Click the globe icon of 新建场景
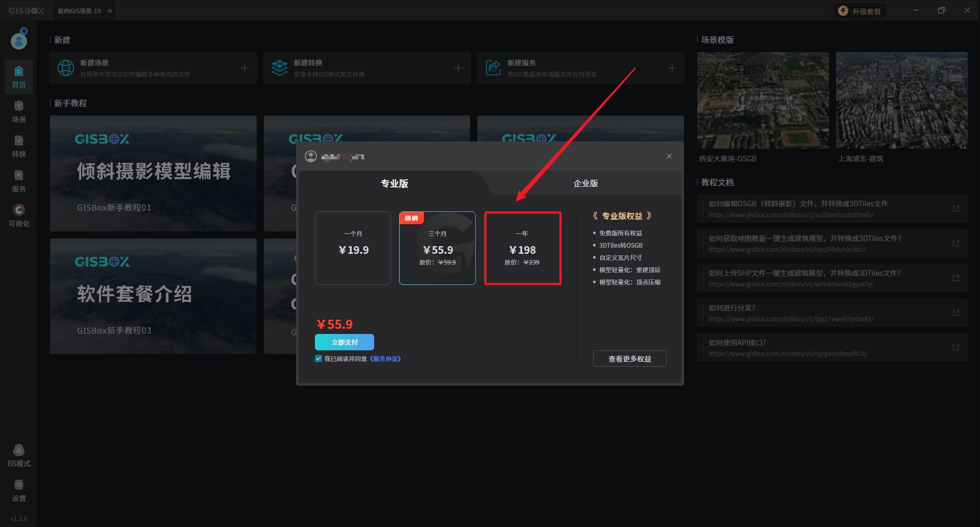 coord(66,67)
